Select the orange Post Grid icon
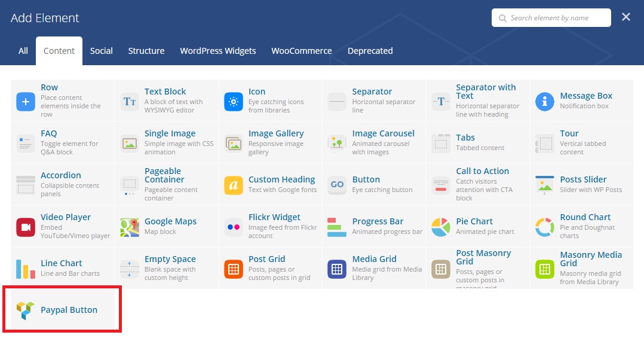 tap(234, 269)
